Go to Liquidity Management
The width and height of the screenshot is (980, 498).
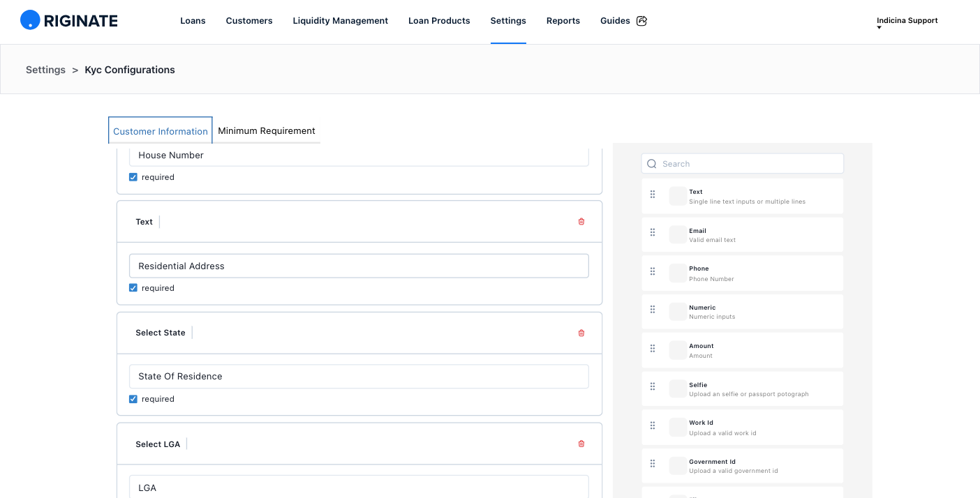pos(341,21)
